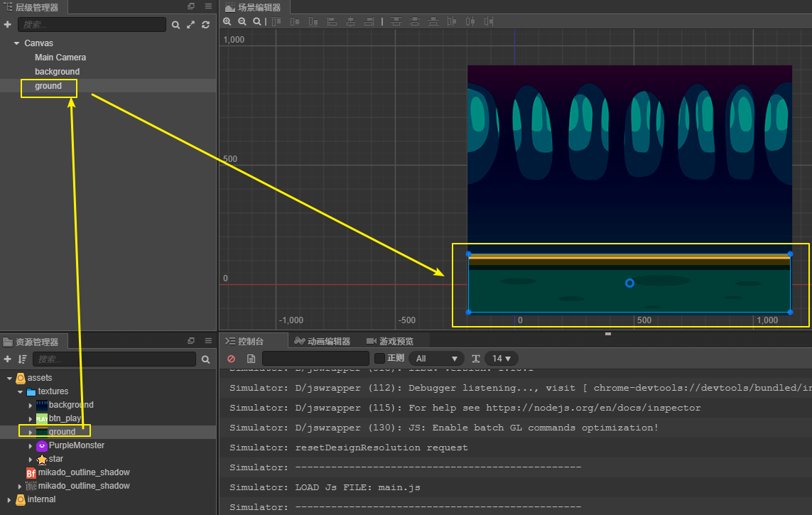Expand the star texture asset
This screenshot has width=812, height=515.
(x=31, y=459)
